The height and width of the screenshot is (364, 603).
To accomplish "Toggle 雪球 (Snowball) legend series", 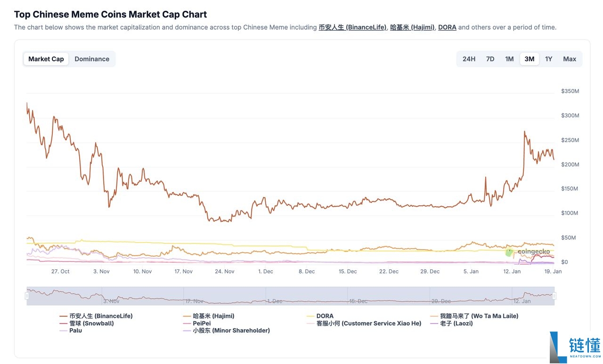I will click(x=87, y=323).
